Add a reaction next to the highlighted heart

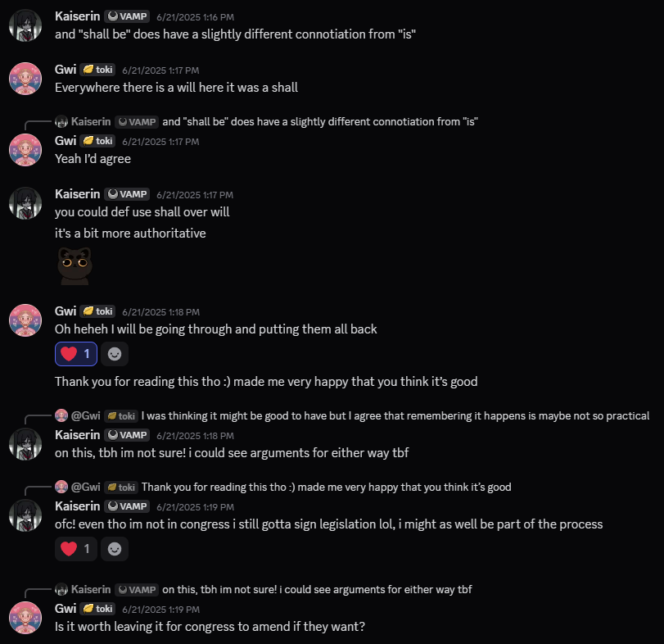(115, 354)
